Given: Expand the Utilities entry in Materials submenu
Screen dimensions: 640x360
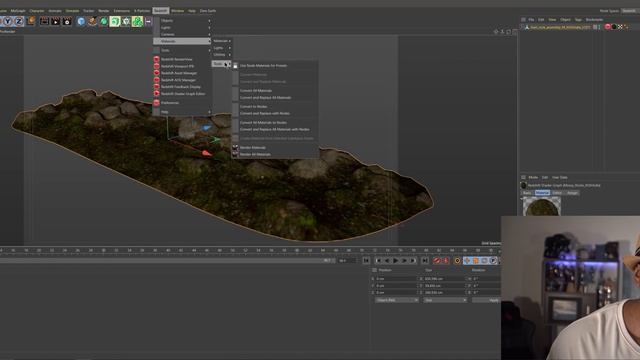Looking at the screenshot, I should (222, 55).
